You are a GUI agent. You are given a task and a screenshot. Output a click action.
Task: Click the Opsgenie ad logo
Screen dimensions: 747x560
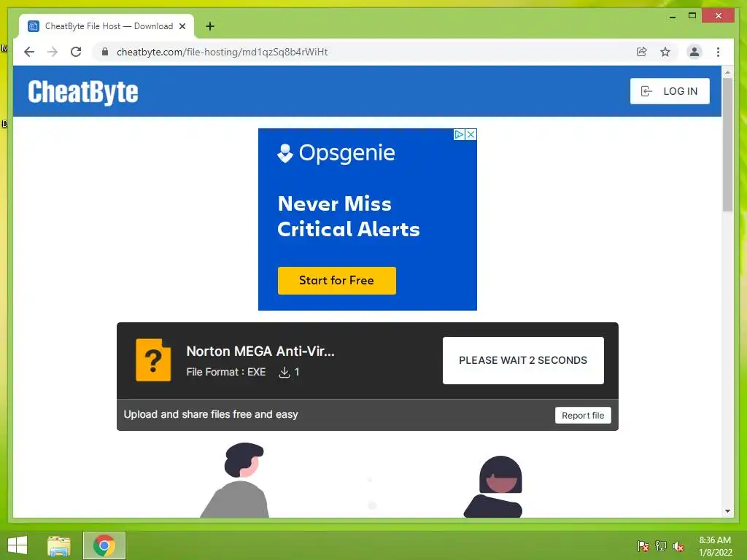[x=336, y=153]
